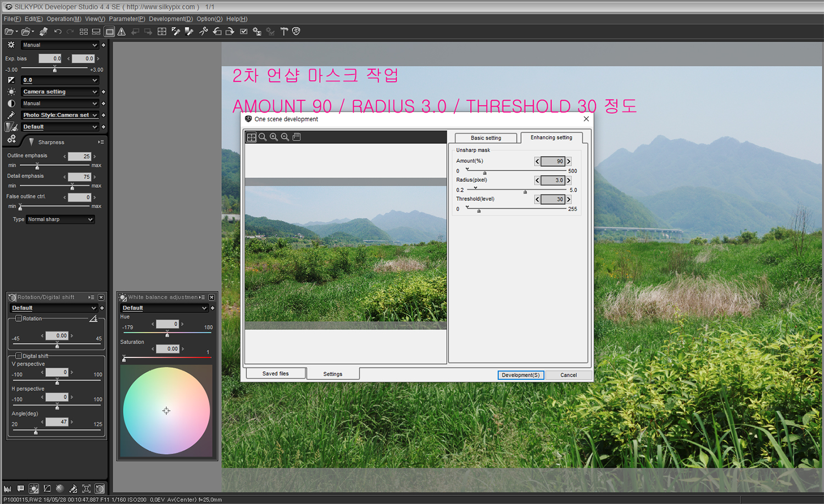The image size is (824, 504).
Task: Enable the Rotation checkbox
Action: coord(19,318)
